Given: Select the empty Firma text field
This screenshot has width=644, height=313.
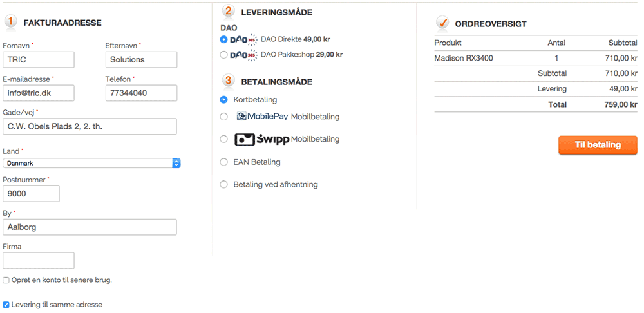Looking at the screenshot, I should point(39,260).
